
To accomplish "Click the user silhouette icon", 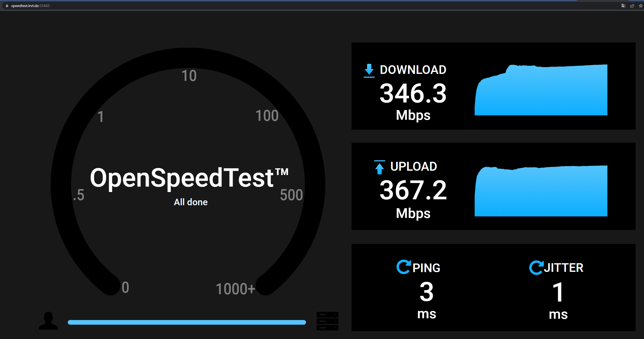I will 48,321.
